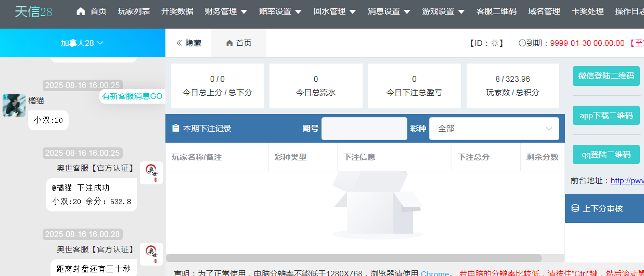
Task: Click the 奥世客服 avatar beside 下注成功 message
Action: [x=151, y=173]
